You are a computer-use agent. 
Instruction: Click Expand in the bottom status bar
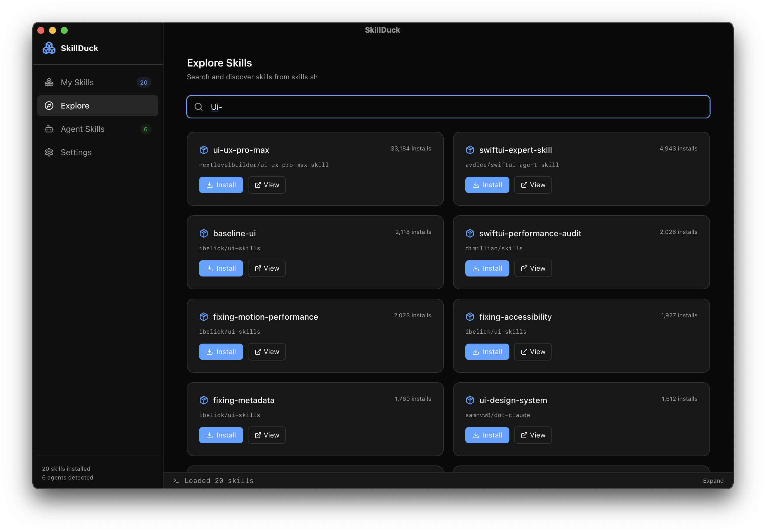pos(713,480)
